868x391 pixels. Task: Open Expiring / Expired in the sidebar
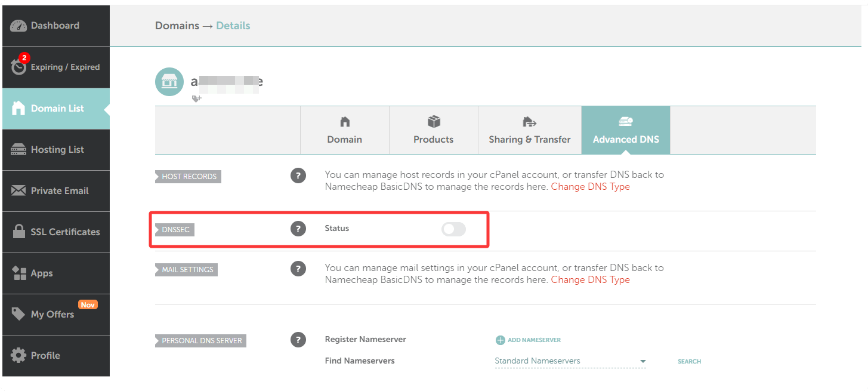tap(56, 67)
